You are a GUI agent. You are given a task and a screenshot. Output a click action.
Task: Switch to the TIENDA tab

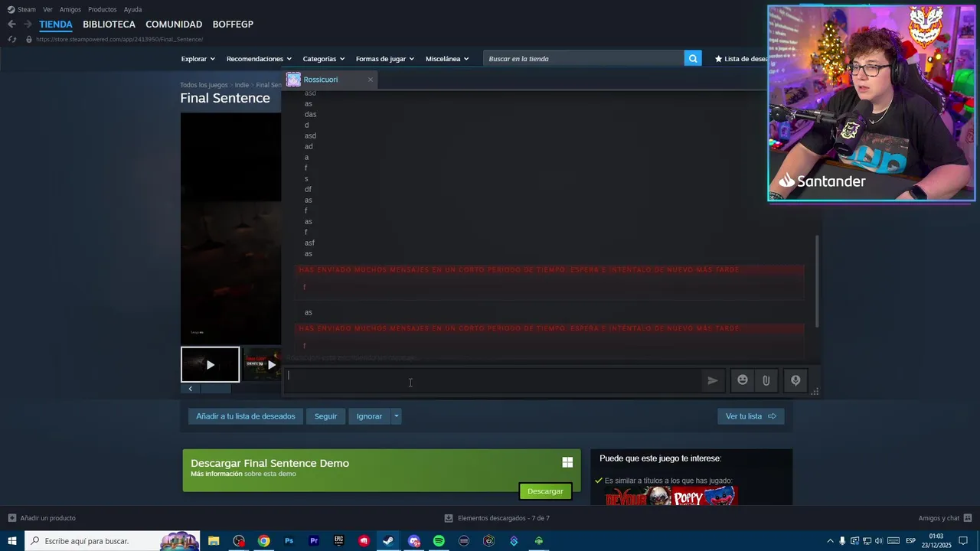56,24
